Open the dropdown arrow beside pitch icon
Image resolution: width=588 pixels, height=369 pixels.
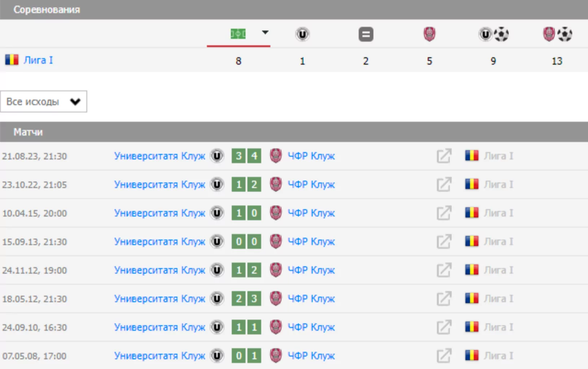[x=265, y=32]
